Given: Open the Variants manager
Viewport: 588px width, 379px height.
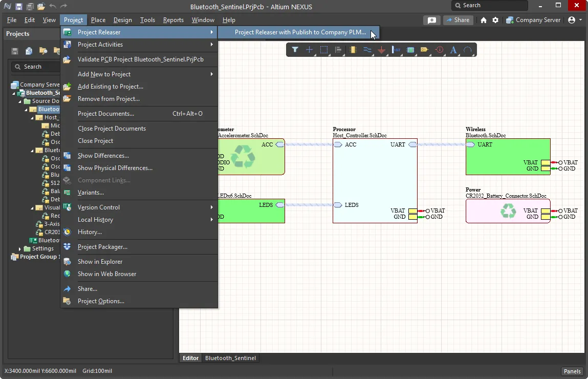Looking at the screenshot, I should click(139, 193).
